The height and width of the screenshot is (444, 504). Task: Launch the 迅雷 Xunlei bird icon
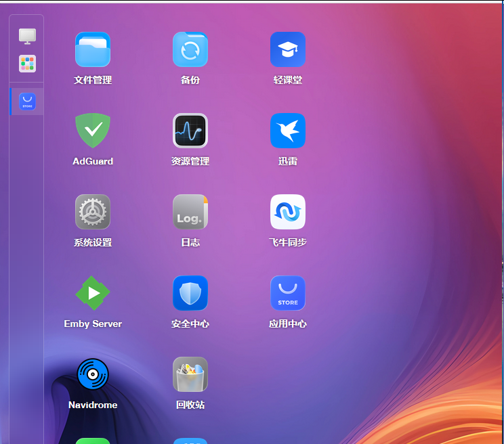coord(288,131)
